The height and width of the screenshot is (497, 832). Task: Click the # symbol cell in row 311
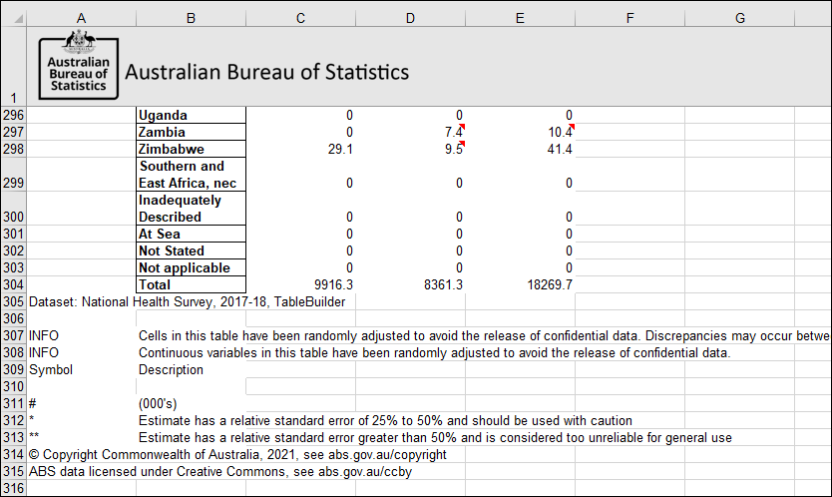click(81, 404)
